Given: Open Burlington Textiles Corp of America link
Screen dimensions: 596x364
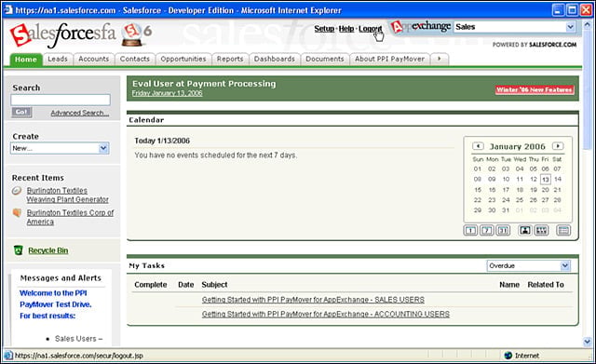Looking at the screenshot, I should [70, 217].
